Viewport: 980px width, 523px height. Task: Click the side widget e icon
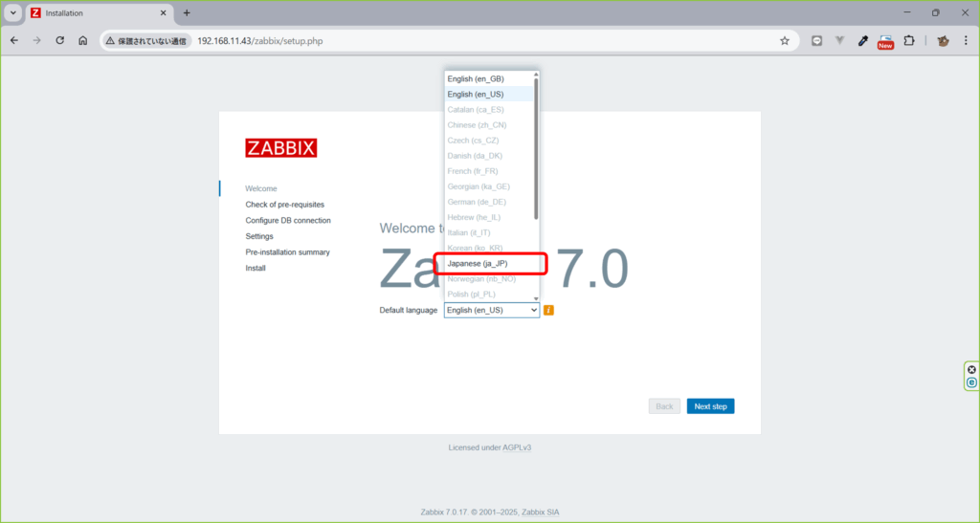[971, 381]
